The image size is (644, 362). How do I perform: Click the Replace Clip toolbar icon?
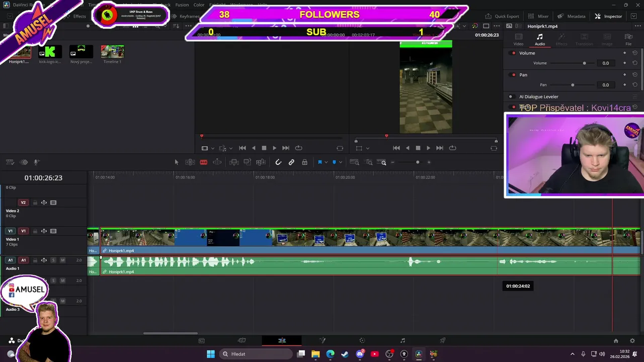click(261, 162)
